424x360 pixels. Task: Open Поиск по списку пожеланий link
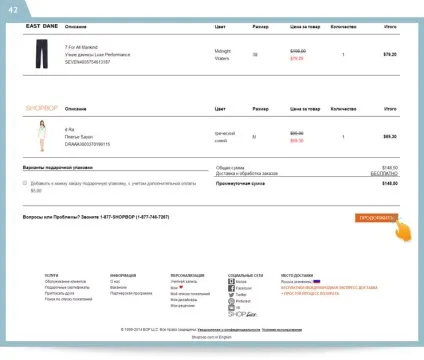point(68,299)
